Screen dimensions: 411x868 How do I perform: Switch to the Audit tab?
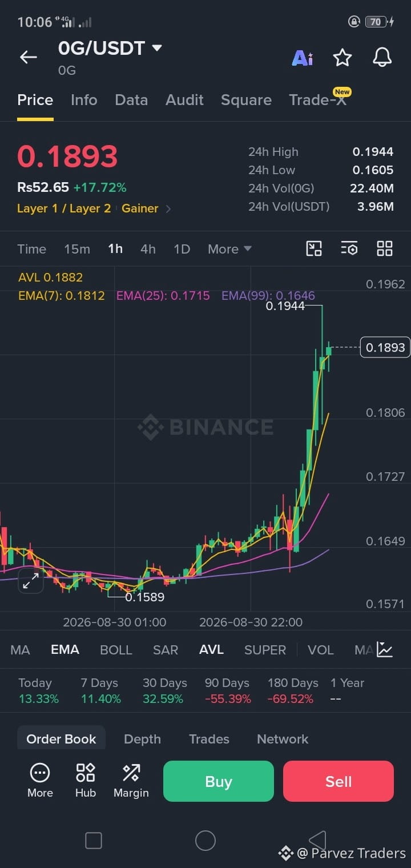(184, 100)
